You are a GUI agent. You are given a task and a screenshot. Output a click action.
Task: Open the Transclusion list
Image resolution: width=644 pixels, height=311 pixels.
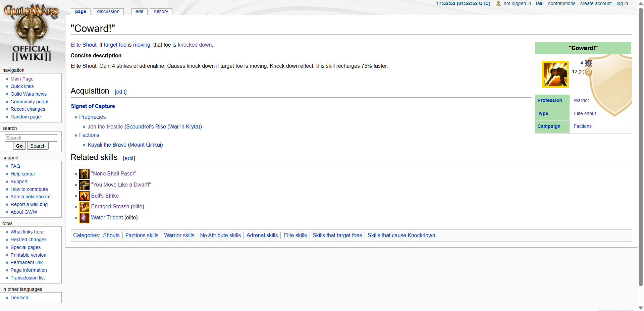(x=28, y=278)
